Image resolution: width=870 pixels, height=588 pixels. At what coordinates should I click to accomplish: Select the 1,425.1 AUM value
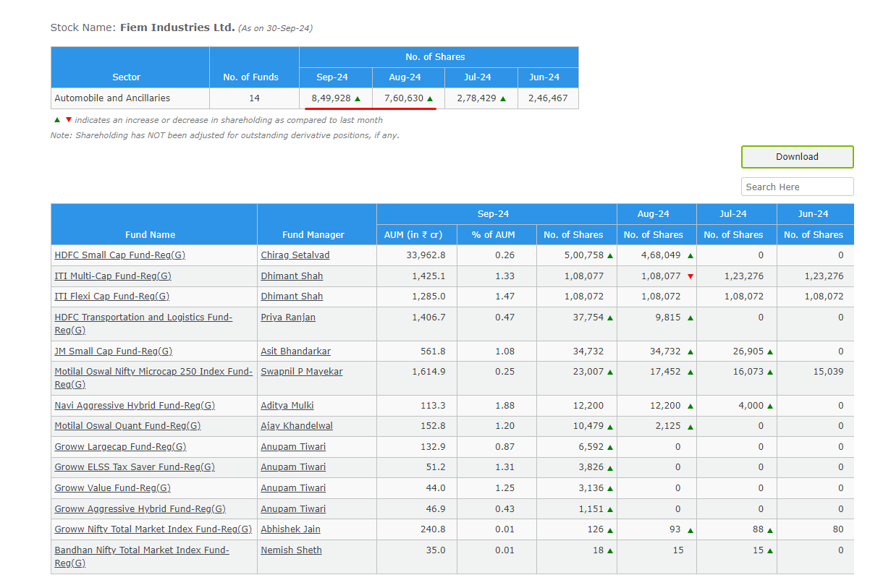coord(429,276)
